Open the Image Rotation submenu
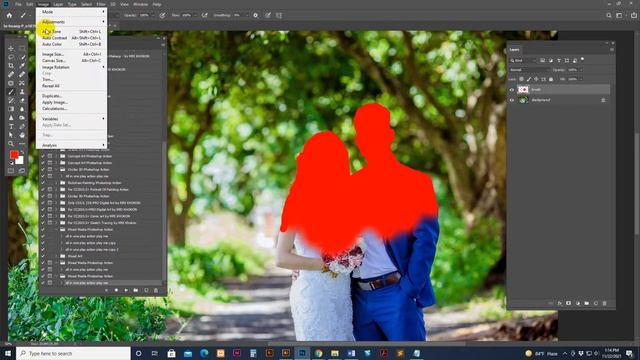This screenshot has width=640, height=360. click(72, 67)
